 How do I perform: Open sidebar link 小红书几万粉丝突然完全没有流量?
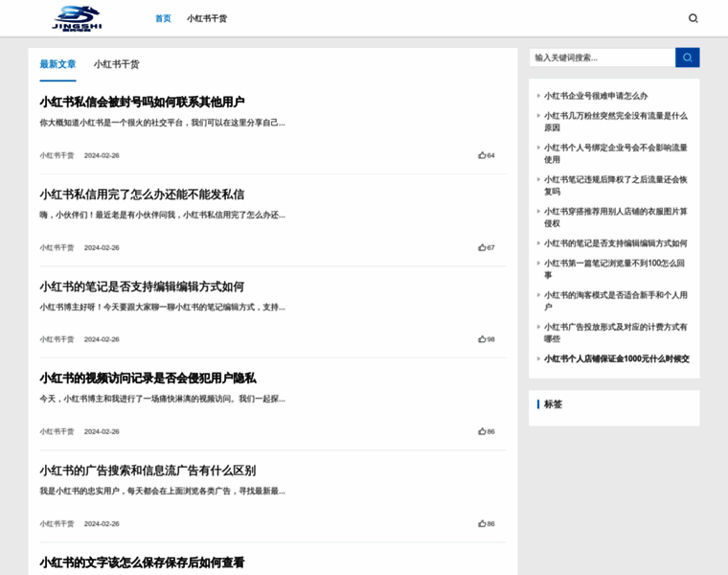point(616,122)
